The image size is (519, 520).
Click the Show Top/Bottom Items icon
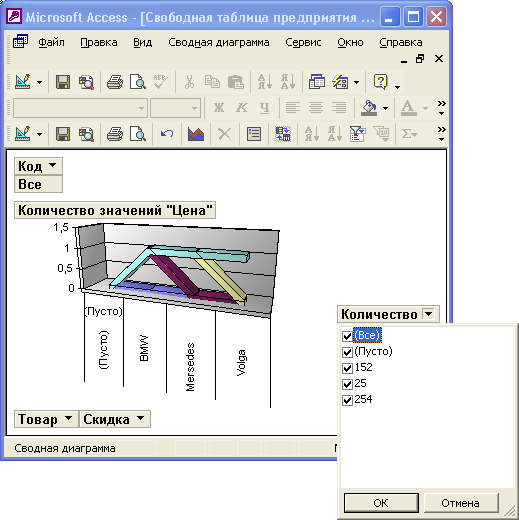click(381, 134)
